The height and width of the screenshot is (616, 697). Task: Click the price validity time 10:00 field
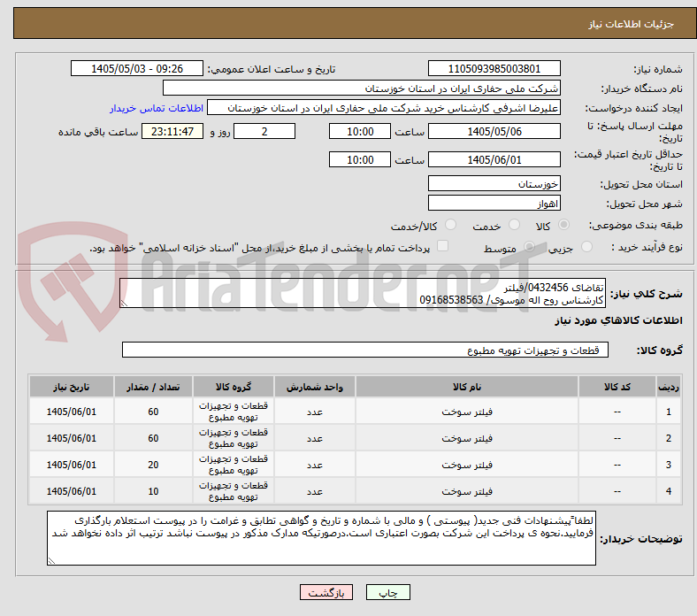point(360,159)
